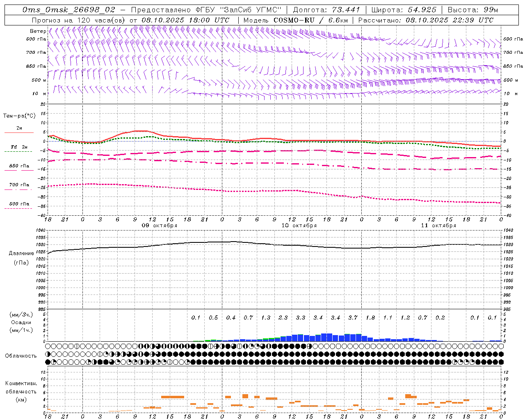Image resolution: width=525 pixels, height=420 pixels.
Task: Click the Конвективн. облачность label
Action: point(21,388)
